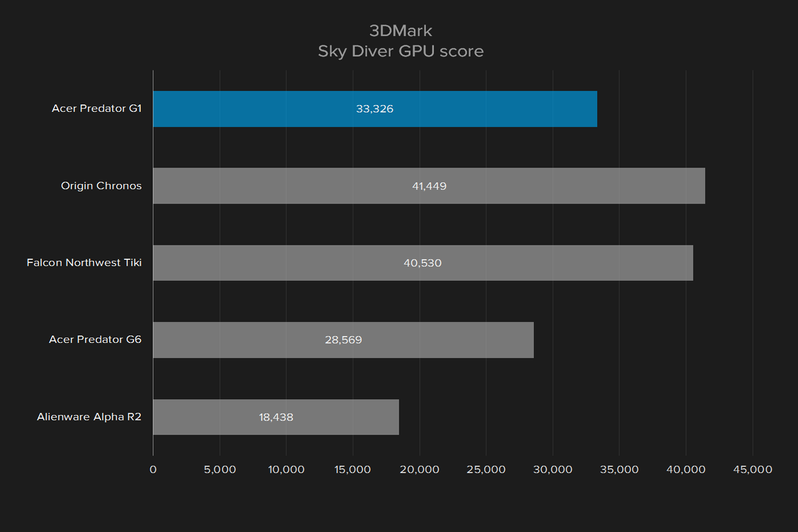Select the Origin Chronos label
Screen dimensions: 798x532
(101, 186)
